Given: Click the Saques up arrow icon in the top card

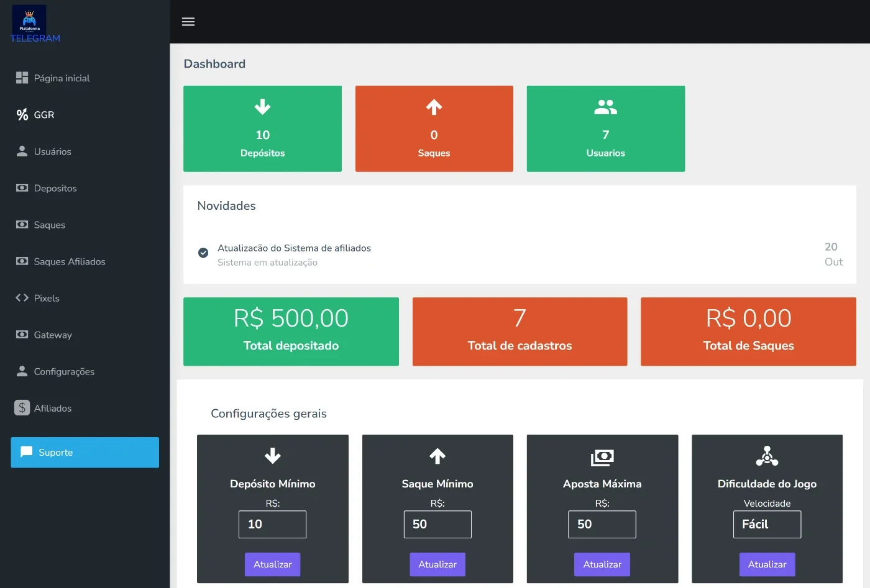Looking at the screenshot, I should pos(434,107).
